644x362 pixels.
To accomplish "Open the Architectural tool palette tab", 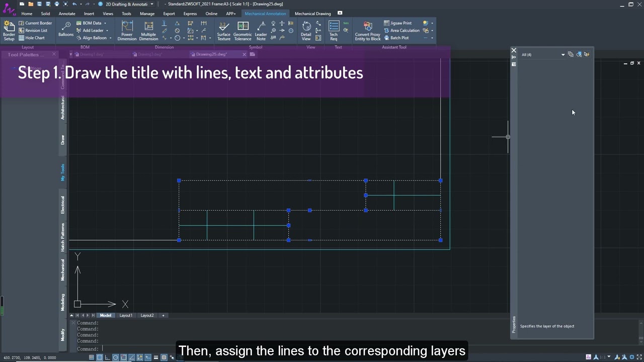I will 63,109.
